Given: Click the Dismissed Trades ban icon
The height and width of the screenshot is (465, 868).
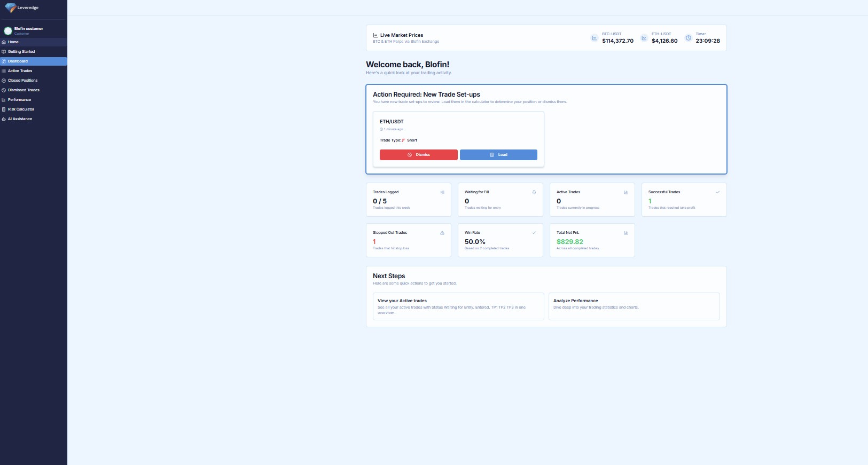Looking at the screenshot, I should 4,90.
